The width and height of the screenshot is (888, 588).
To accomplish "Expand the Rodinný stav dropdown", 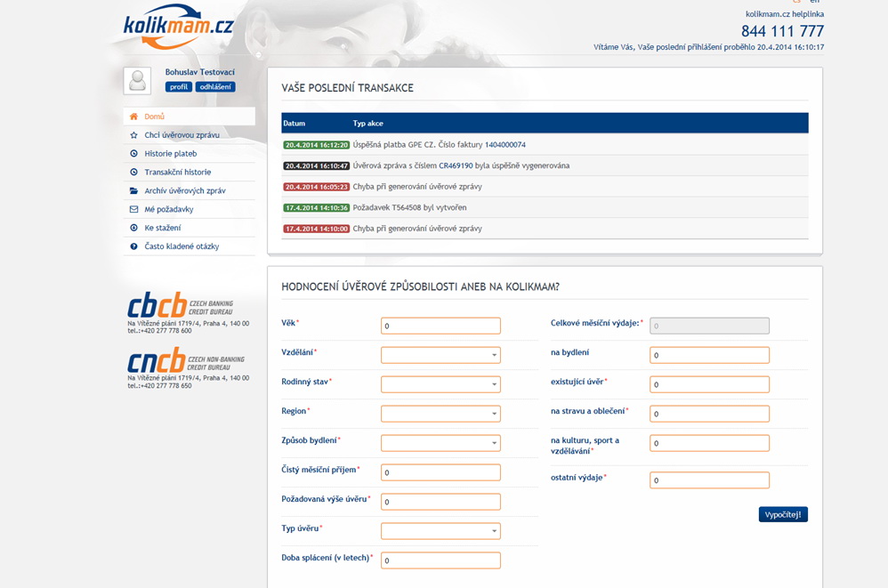I will pyautogui.click(x=440, y=384).
